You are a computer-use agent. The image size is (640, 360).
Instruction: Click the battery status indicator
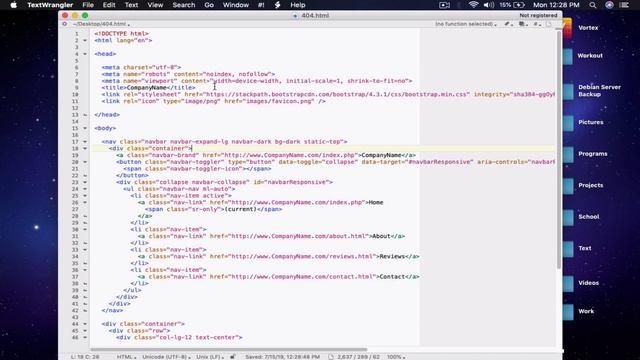click(512, 5)
